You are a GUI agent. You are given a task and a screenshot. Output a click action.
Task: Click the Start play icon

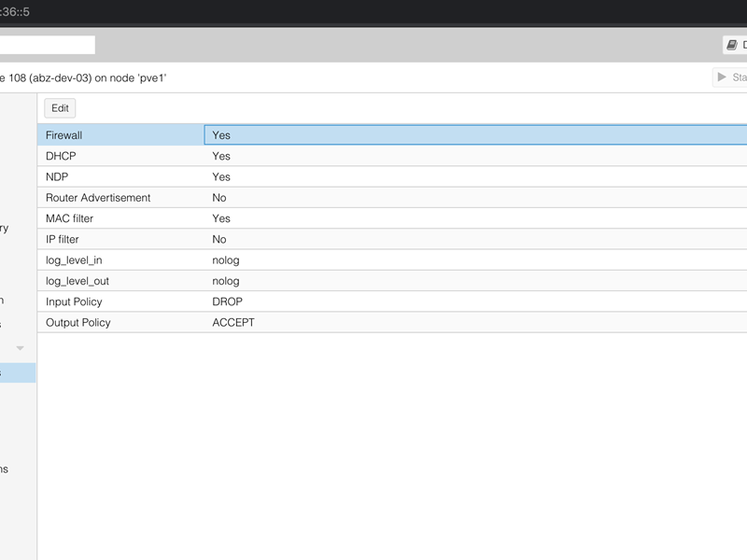coord(722,77)
